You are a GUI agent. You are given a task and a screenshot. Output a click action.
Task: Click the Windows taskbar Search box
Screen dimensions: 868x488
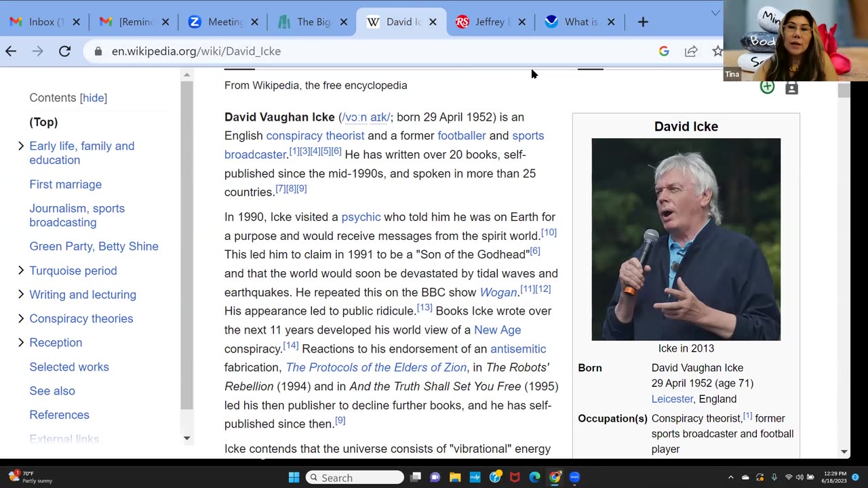pyautogui.click(x=355, y=477)
